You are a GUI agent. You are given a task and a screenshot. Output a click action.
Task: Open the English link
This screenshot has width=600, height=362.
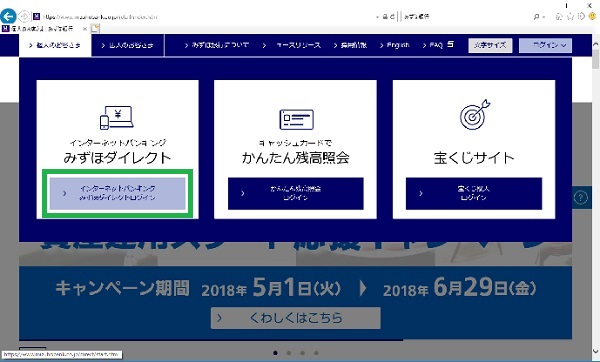395,45
